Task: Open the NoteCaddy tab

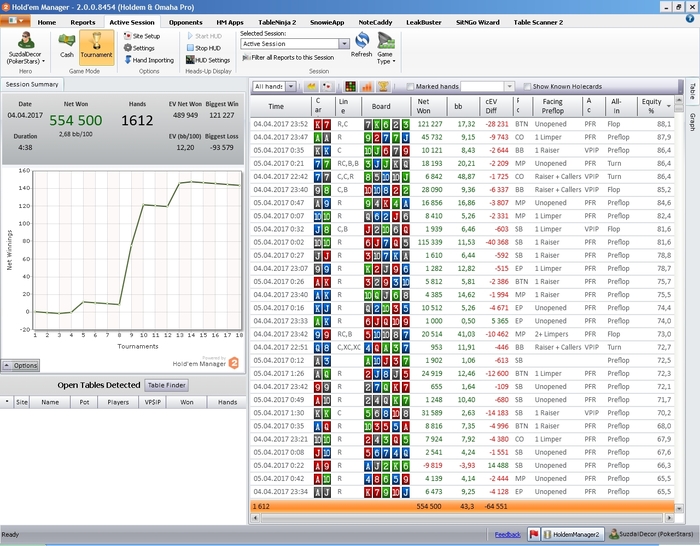Action: 375,22
